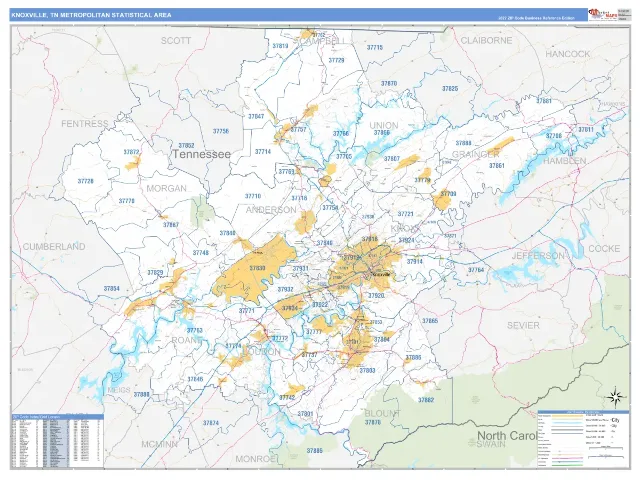The height and width of the screenshot is (480, 640).
Task: Select the CLAIBORNE county label
Action: pos(486,40)
